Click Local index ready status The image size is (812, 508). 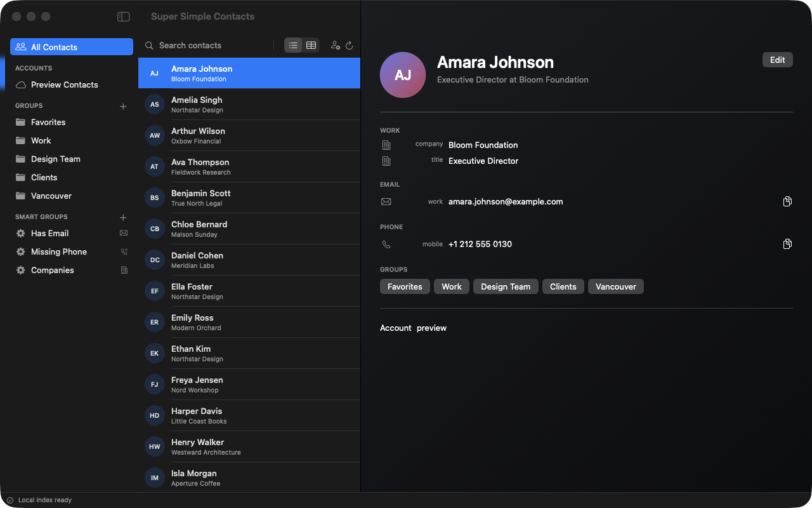pyautogui.click(x=45, y=500)
